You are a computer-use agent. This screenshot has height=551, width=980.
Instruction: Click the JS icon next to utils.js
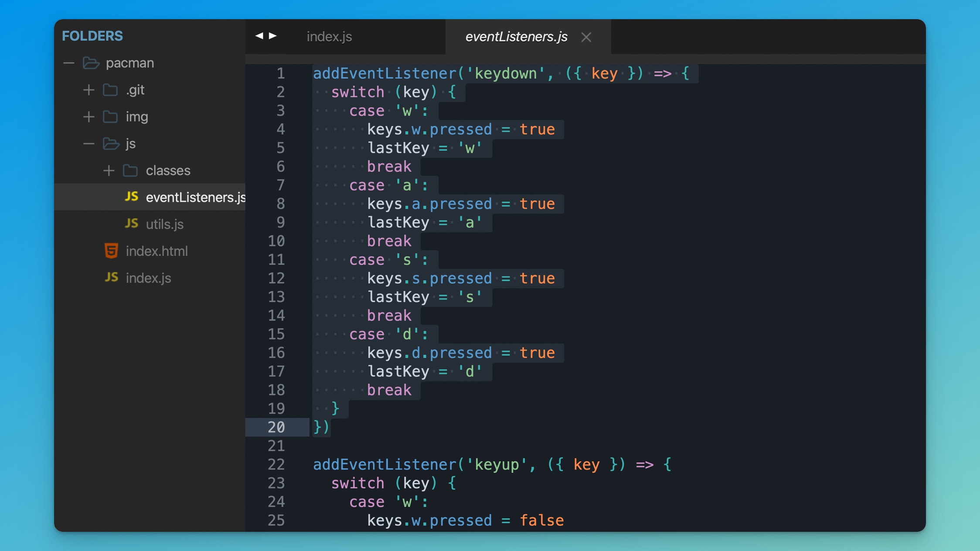pos(131,224)
